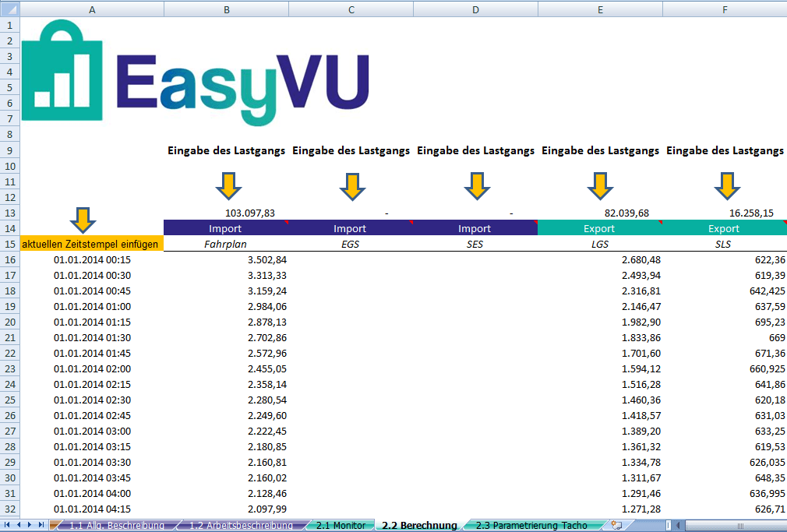Go to the first sheet using the tab arrow
The width and height of the screenshot is (787, 532).
pyautogui.click(x=9, y=525)
